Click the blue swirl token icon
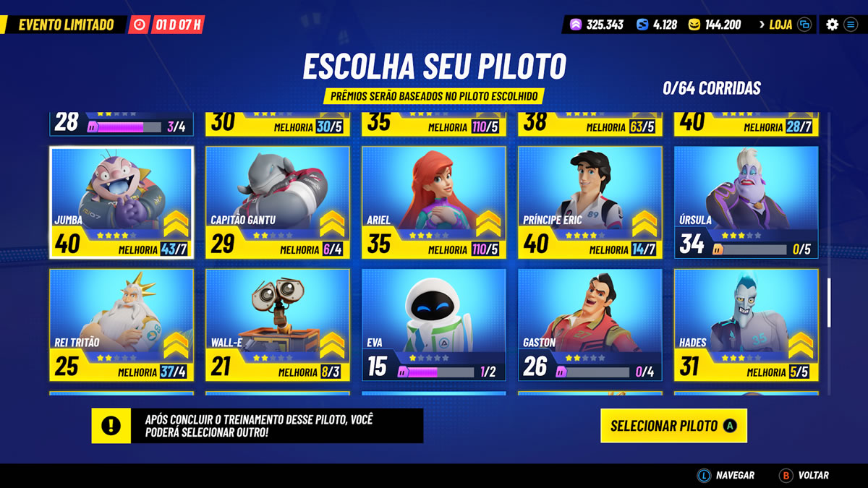The width and height of the screenshot is (868, 488). point(642,25)
